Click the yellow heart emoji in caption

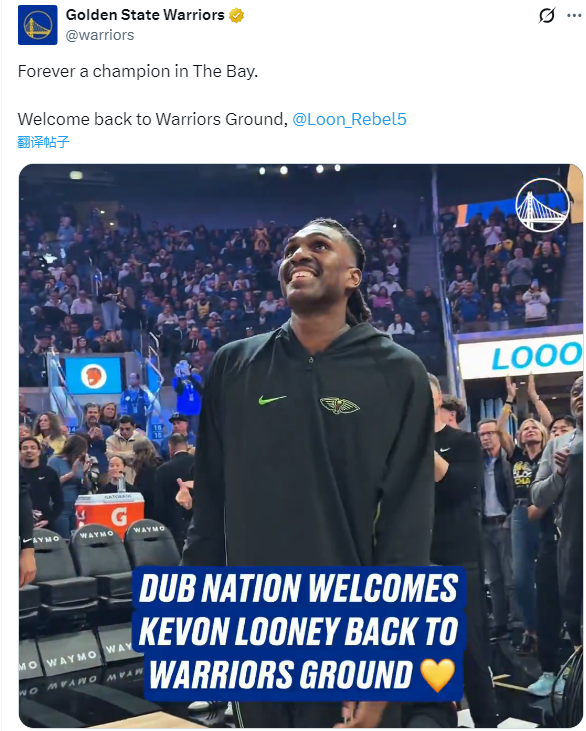437,675
